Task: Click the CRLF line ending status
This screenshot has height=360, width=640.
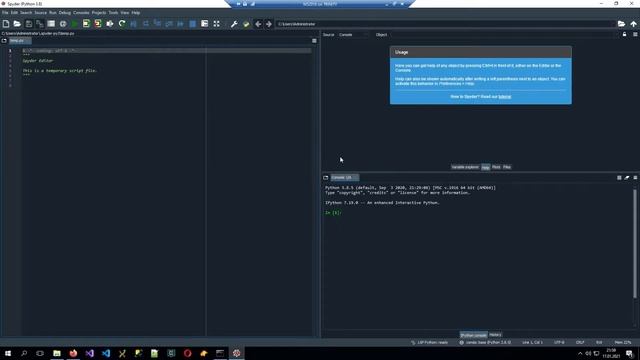Action: [x=580, y=342]
